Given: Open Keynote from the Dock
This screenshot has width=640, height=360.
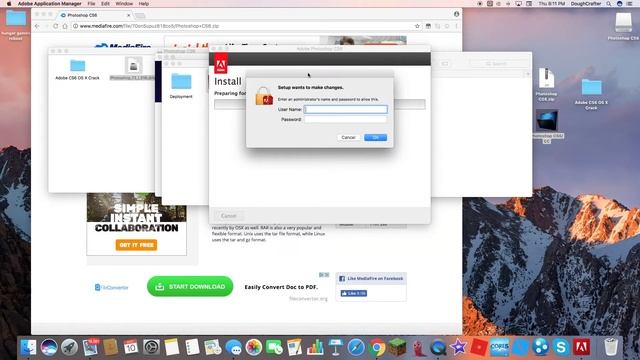Looking at the screenshot, I should (x=336, y=347).
